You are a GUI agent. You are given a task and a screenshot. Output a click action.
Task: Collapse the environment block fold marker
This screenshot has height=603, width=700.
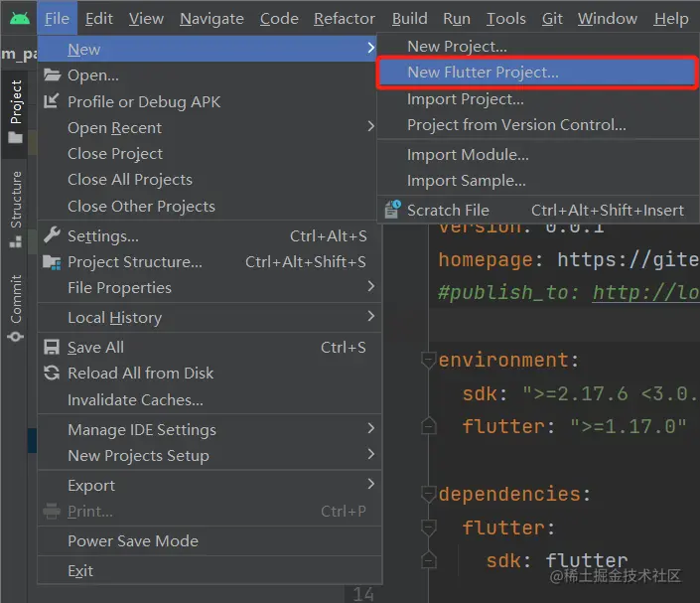pos(428,360)
